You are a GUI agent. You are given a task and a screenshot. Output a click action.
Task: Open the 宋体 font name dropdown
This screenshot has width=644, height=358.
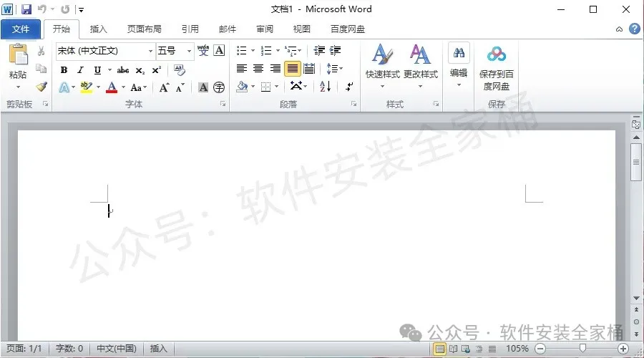150,51
